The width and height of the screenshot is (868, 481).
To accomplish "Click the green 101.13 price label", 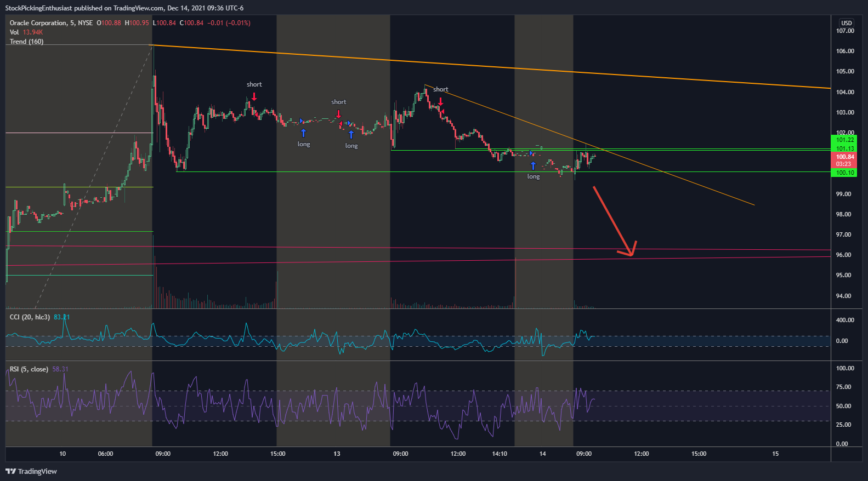I will [x=845, y=148].
